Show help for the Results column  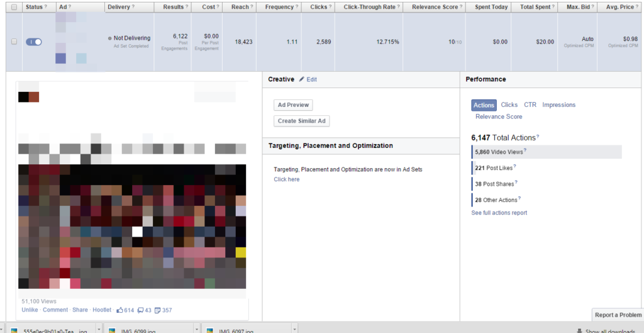[187, 7]
